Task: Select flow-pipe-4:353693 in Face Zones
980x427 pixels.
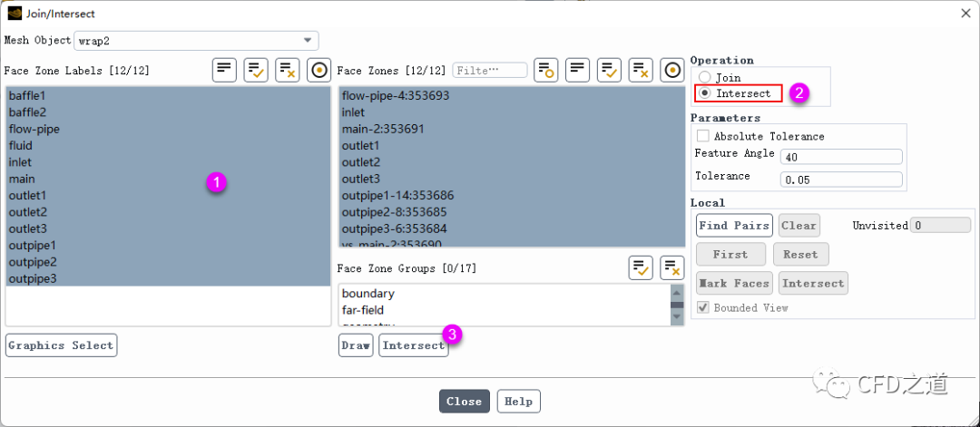Action: click(512, 96)
